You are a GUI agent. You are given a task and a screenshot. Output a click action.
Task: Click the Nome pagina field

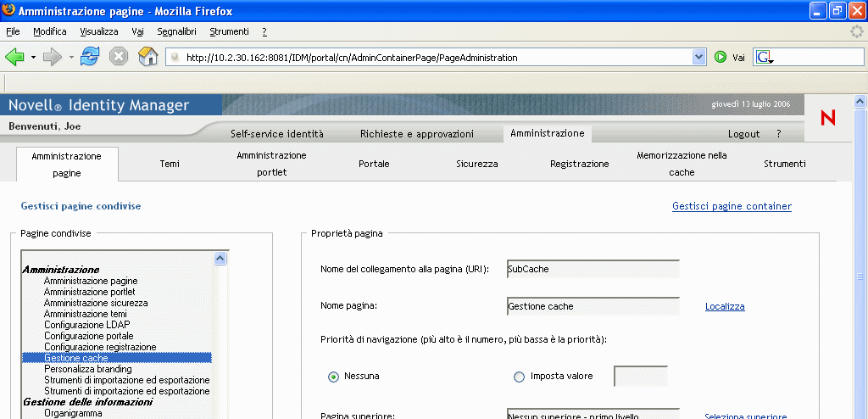point(593,306)
